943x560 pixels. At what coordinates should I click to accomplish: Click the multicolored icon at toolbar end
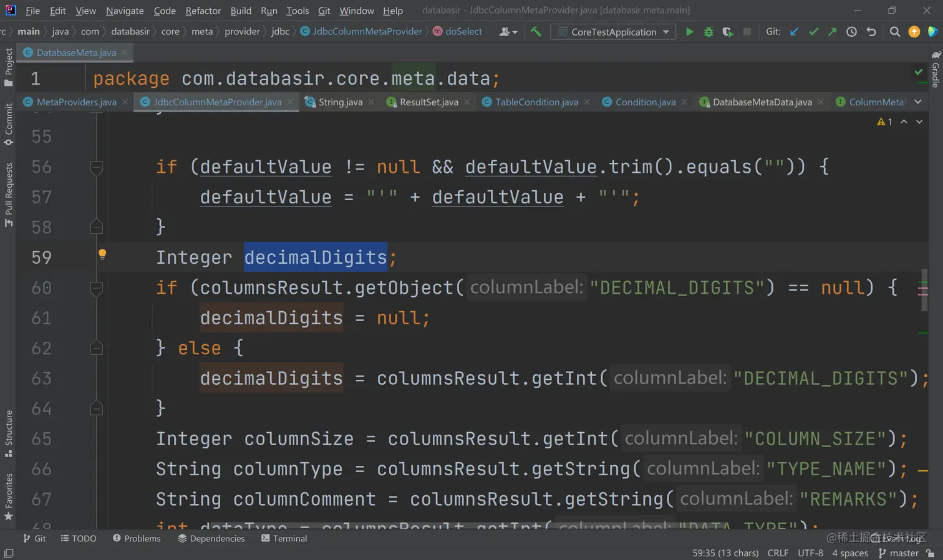click(x=933, y=31)
